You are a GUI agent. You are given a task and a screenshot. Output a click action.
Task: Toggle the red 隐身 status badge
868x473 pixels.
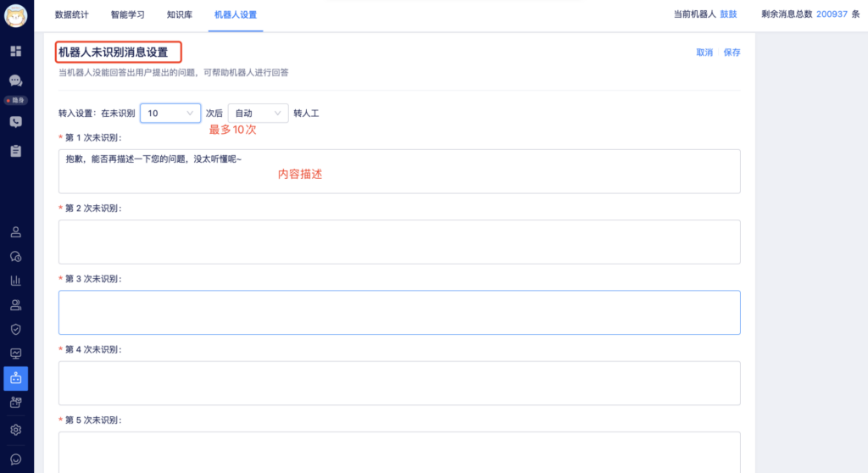coord(15,100)
